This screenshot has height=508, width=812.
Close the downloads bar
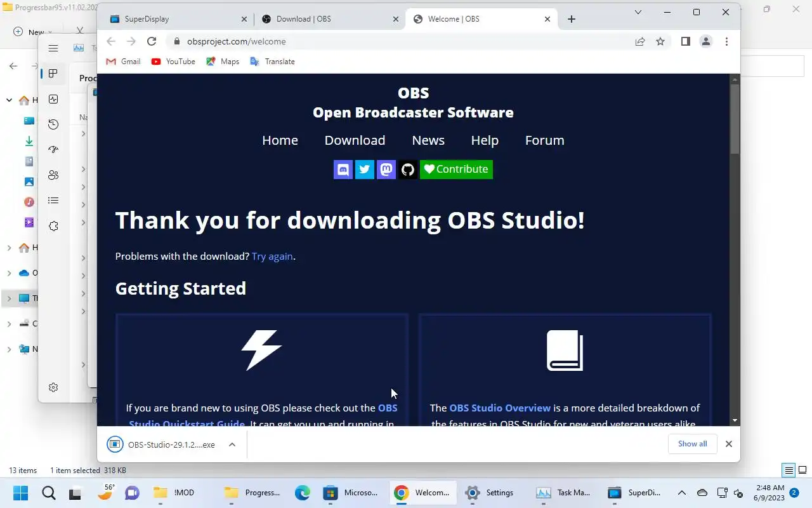coord(729,444)
